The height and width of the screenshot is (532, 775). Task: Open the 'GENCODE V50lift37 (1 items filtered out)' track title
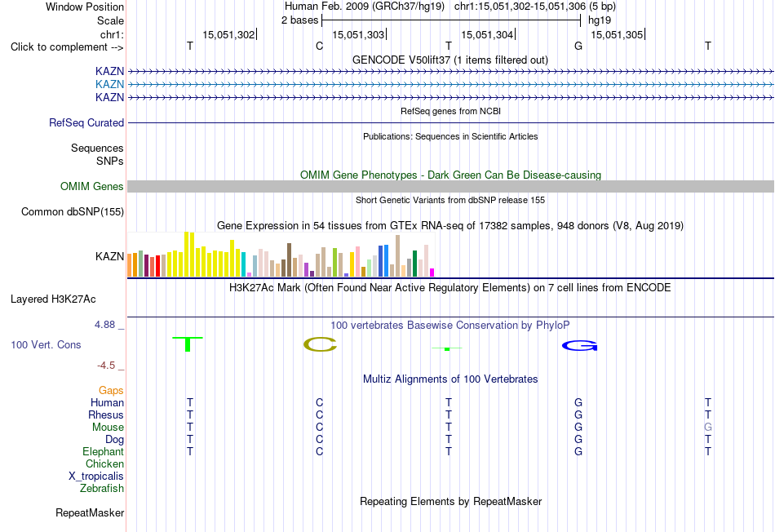coord(449,60)
